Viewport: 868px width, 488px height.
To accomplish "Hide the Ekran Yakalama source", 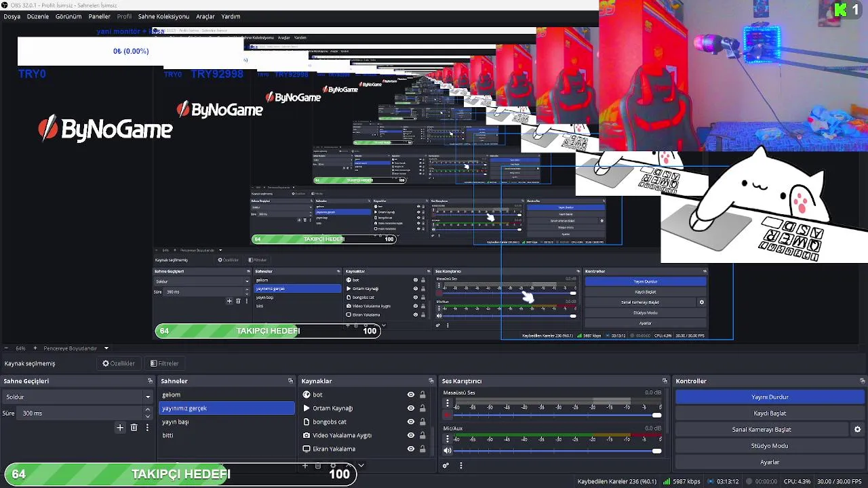I will click(x=410, y=449).
